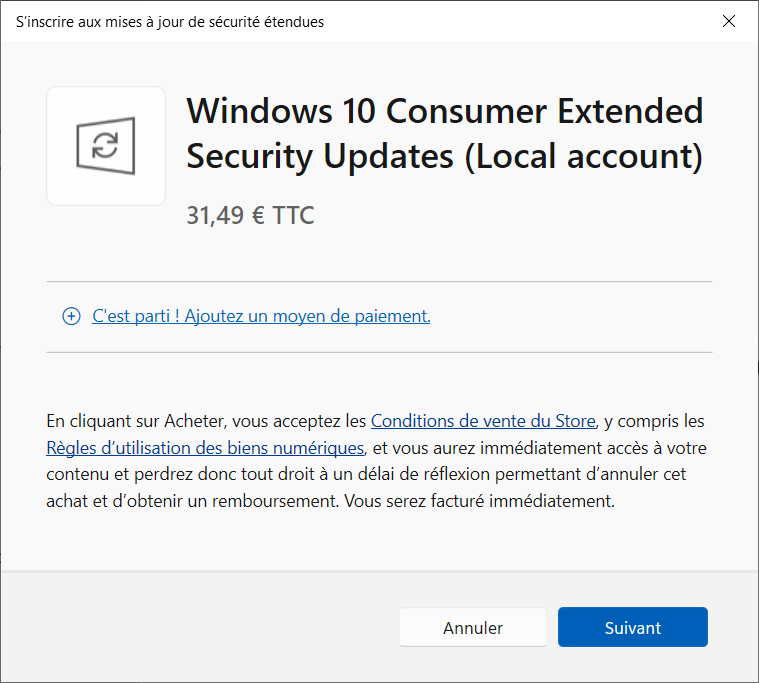Click the 'Security Updates (Local account)' heading line
Viewport: 759px width, 683px height.
coord(445,157)
